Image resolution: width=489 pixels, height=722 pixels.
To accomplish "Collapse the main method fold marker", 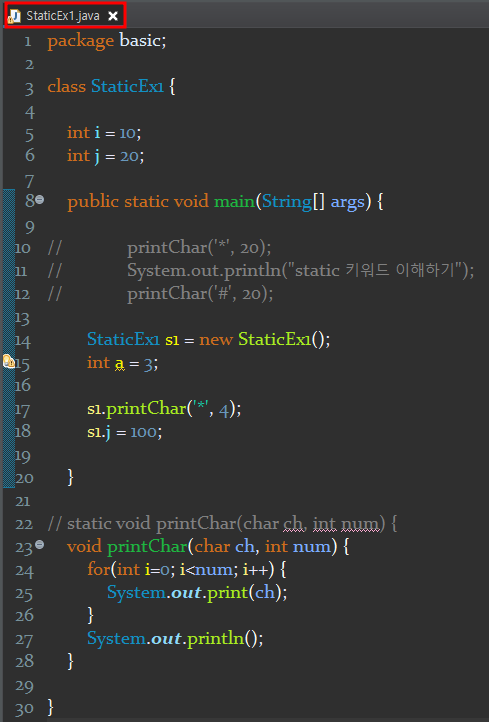I will click(40, 199).
